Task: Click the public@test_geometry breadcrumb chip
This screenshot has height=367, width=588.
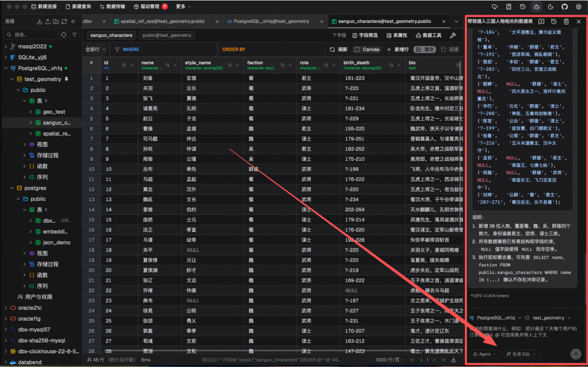Action: click(x=167, y=35)
